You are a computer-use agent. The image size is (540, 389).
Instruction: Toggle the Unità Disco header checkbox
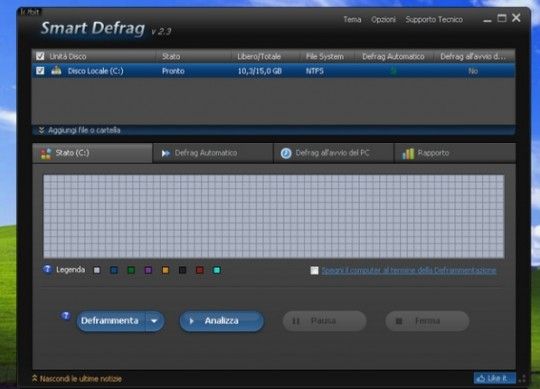click(40, 56)
